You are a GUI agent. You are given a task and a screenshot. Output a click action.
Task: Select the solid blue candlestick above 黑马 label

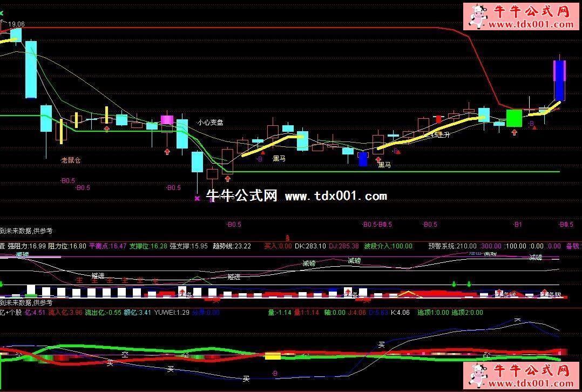pos(363,159)
